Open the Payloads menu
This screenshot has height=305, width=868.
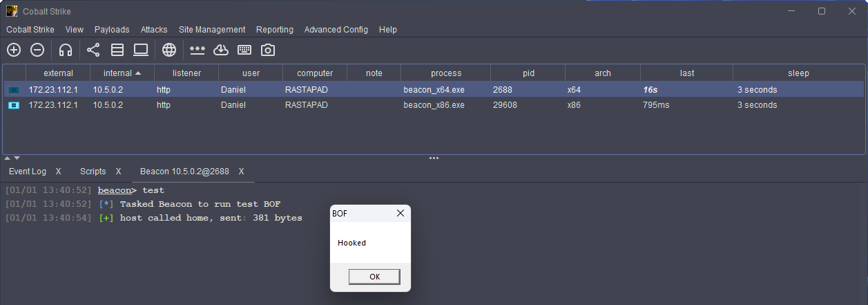tap(112, 30)
